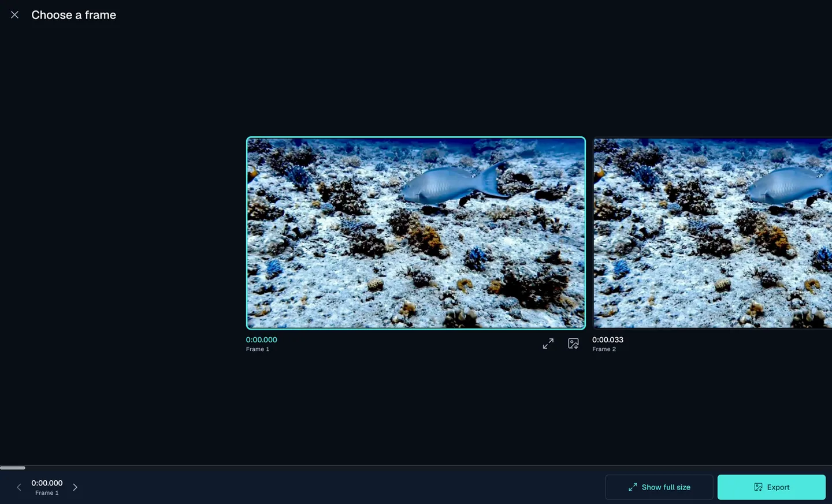
Task: Click the Choose a frame title
Action: click(74, 15)
